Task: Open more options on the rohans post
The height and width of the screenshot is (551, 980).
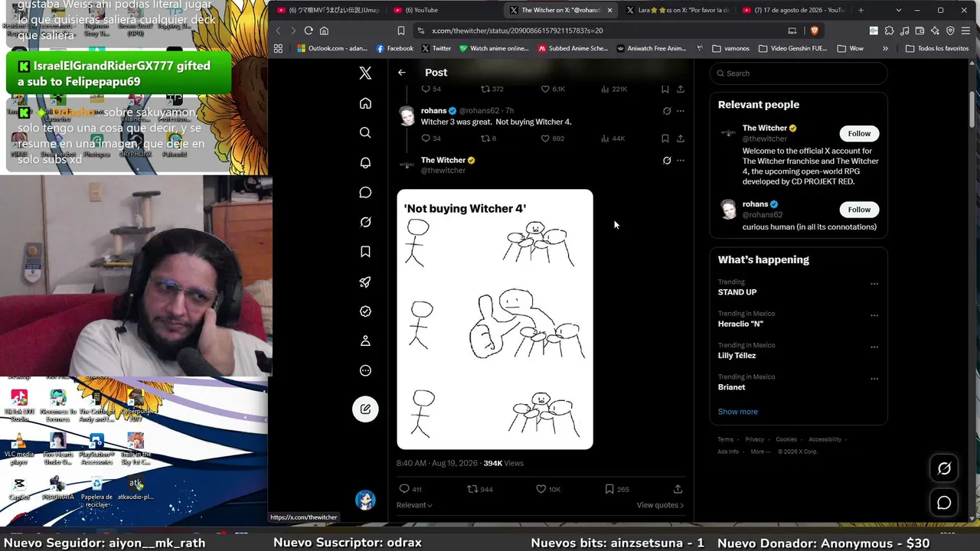Action: pyautogui.click(x=681, y=111)
